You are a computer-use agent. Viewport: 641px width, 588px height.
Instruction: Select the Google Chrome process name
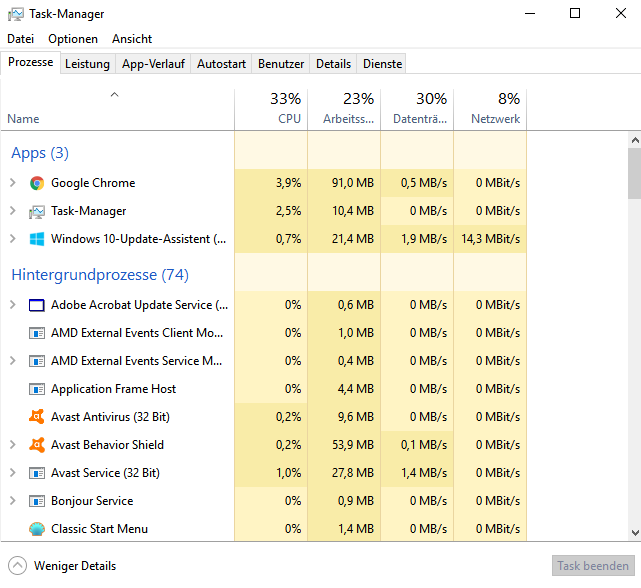pos(93,183)
